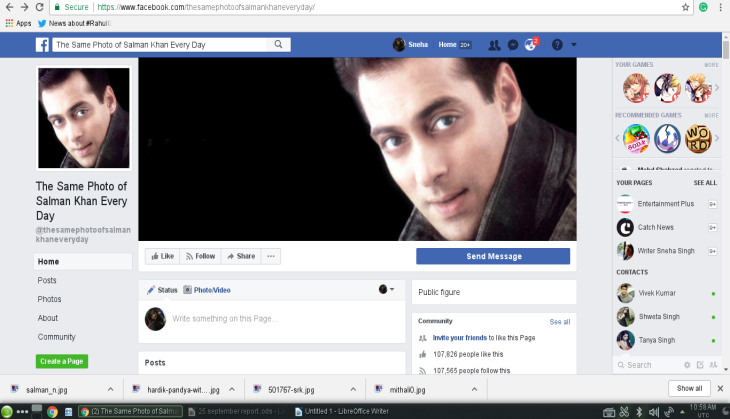Click the volume speaker tray icon
The height and width of the screenshot is (419, 730).
pyautogui.click(x=654, y=412)
